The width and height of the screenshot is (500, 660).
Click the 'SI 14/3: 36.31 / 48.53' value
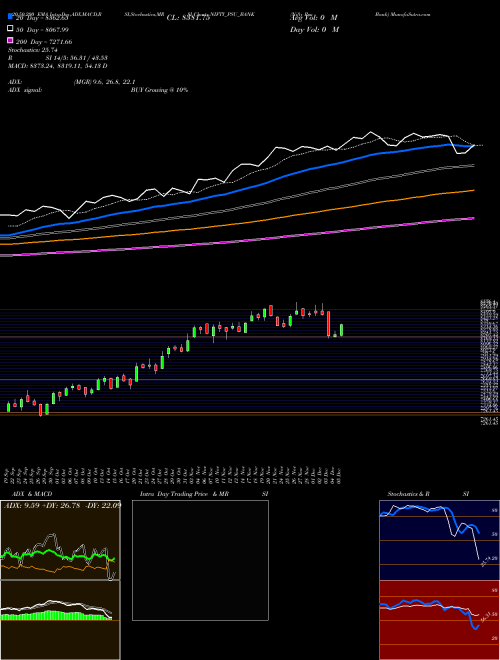pyautogui.click(x=77, y=58)
